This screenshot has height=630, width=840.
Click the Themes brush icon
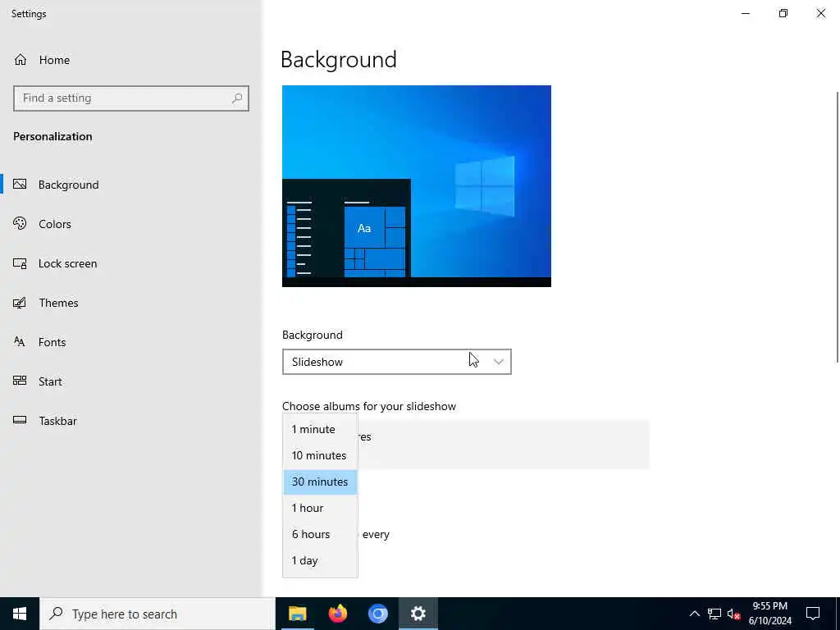[20, 303]
